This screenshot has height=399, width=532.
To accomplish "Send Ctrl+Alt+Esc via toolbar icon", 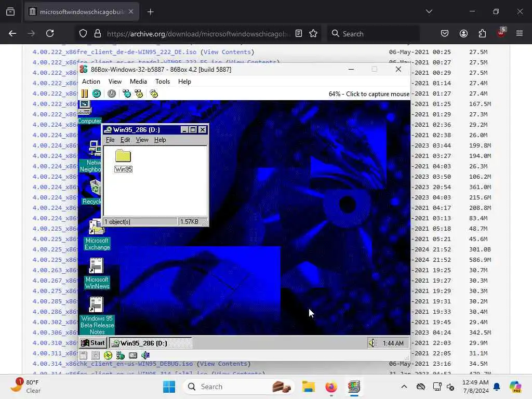I will tap(139, 94).
